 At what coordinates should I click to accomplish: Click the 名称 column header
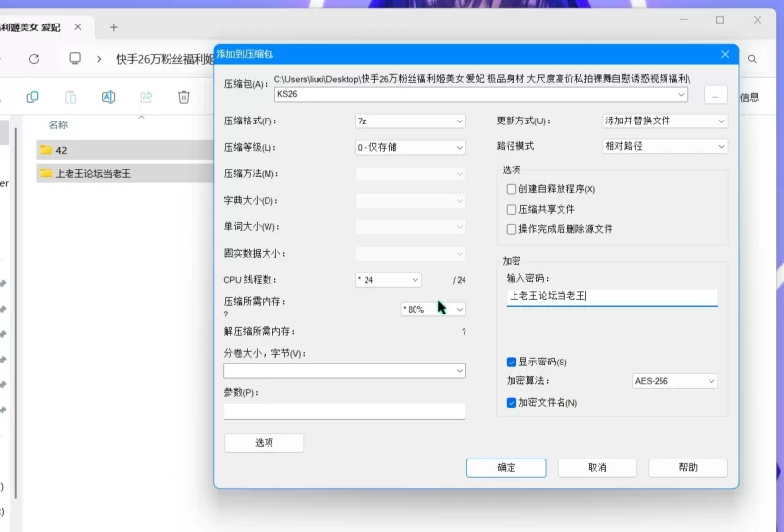[59, 125]
